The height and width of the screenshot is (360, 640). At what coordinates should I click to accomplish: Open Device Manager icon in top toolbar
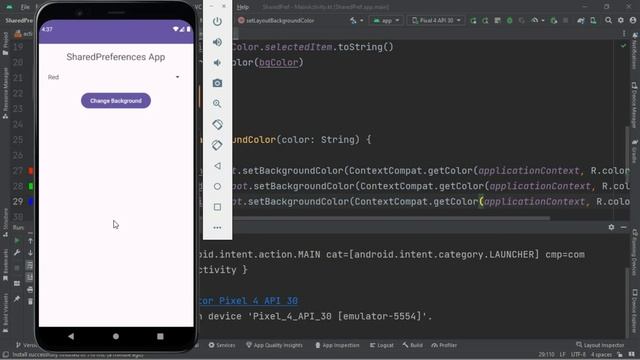pos(593,20)
